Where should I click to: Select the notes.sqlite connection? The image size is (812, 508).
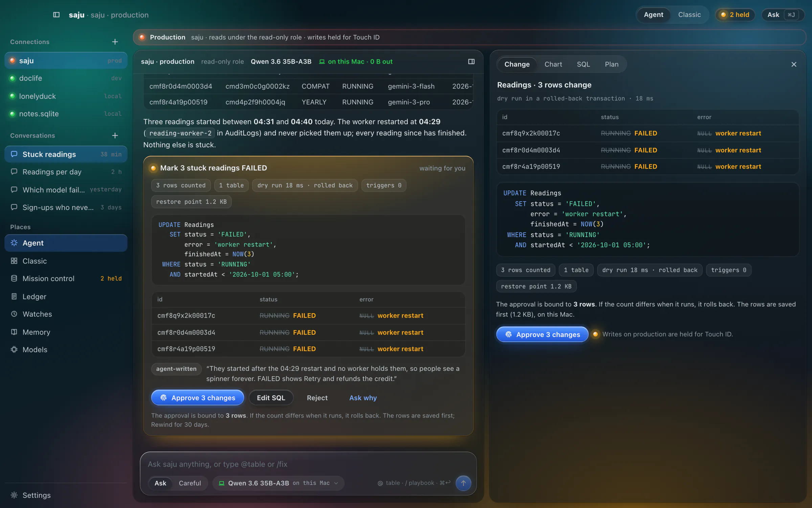click(66, 114)
